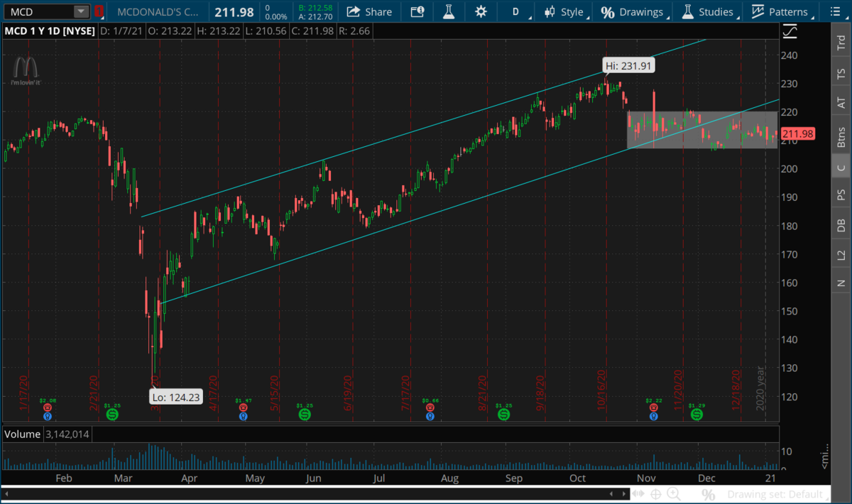
Task: Click the MCDONALD'S C... company name
Action: click(x=158, y=11)
